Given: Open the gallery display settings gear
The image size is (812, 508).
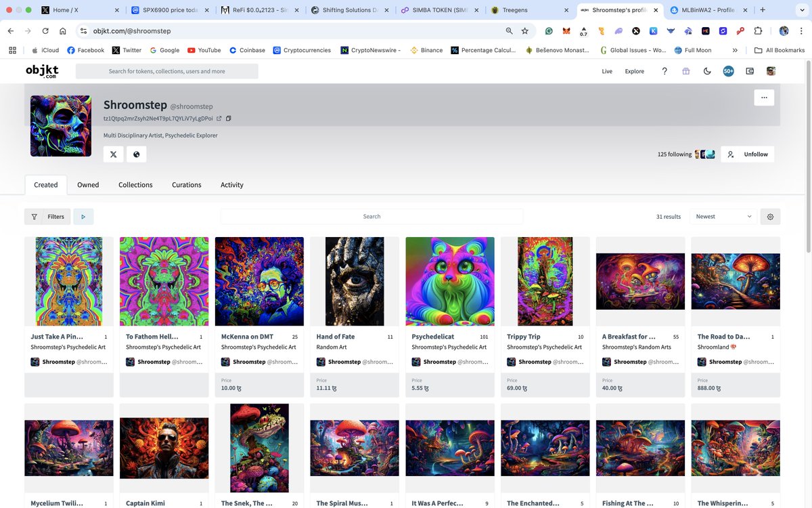Looking at the screenshot, I should 770,217.
